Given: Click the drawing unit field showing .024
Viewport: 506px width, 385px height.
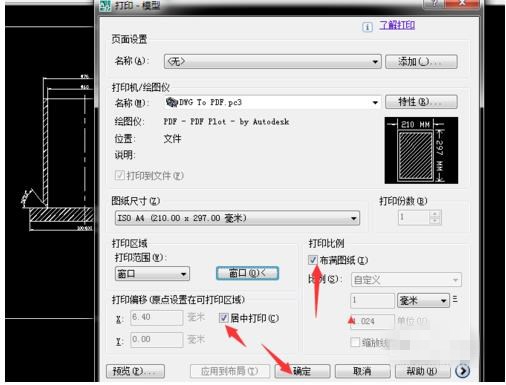Looking at the screenshot, I should (372, 322).
